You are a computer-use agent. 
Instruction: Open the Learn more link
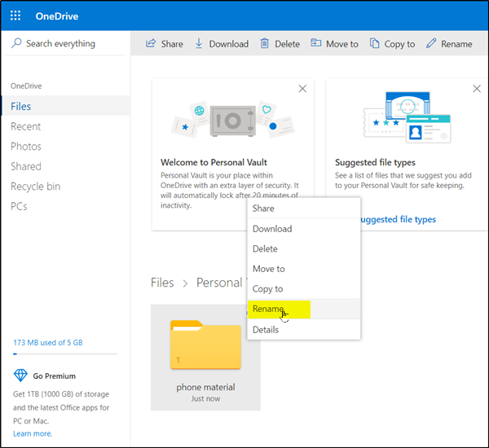point(33,433)
